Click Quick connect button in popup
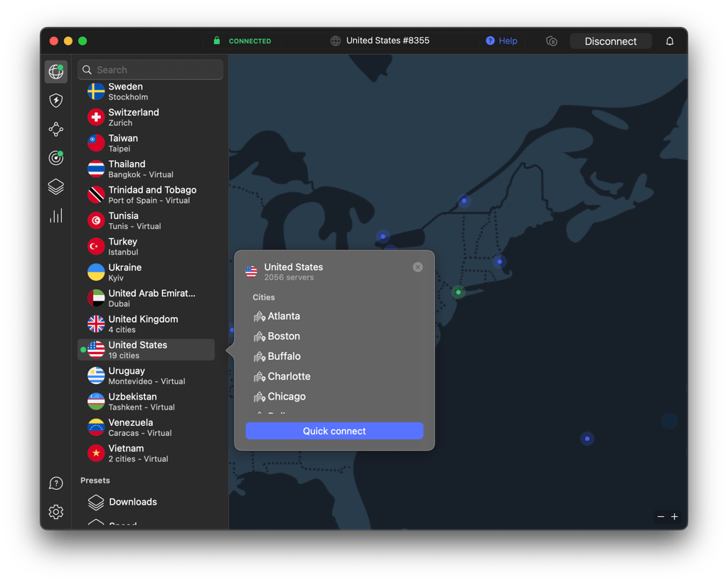728x583 pixels. tap(334, 431)
